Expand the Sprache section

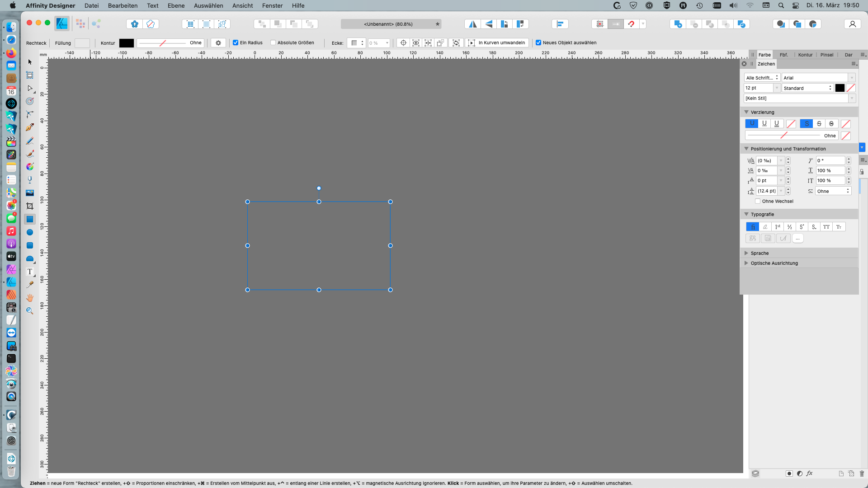pyautogui.click(x=746, y=253)
